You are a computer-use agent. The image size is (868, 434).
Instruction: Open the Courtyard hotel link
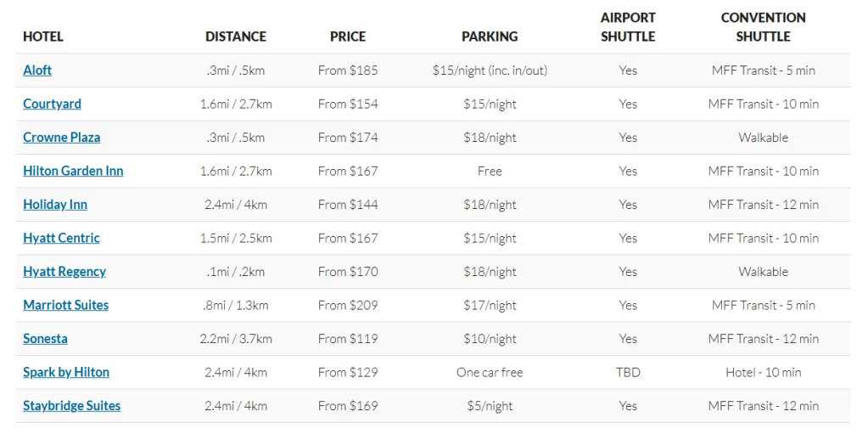(x=52, y=104)
